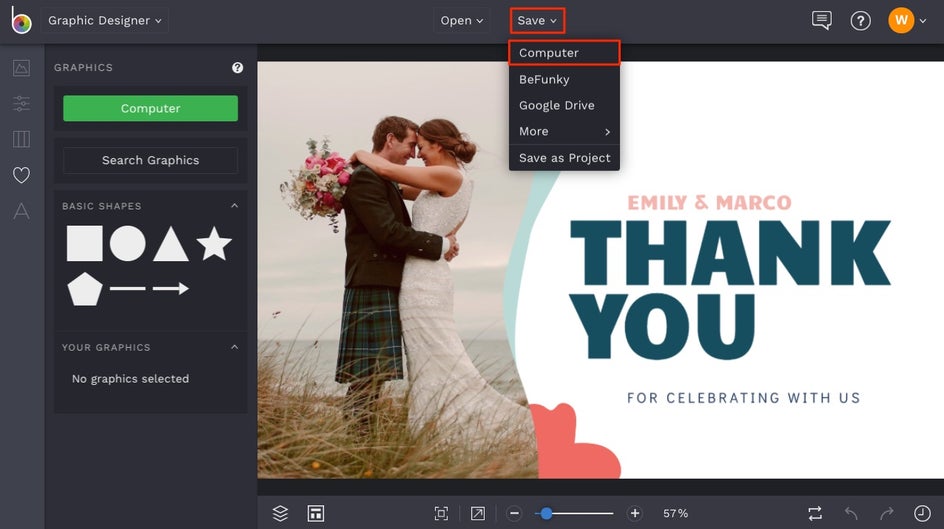This screenshot has width=944, height=529.
Task: Add the star basic shape
Action: click(x=214, y=244)
